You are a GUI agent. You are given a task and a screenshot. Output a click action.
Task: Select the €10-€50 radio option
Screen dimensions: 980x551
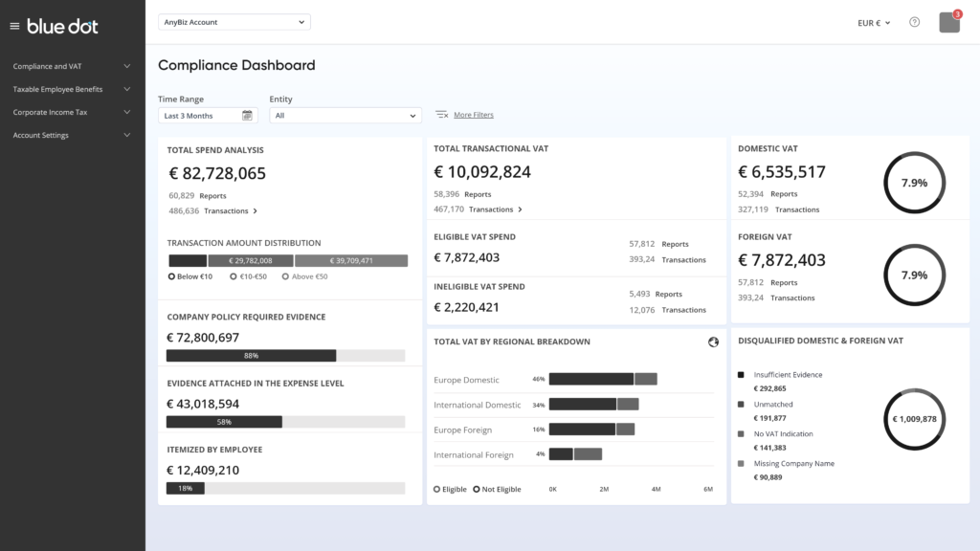(234, 276)
